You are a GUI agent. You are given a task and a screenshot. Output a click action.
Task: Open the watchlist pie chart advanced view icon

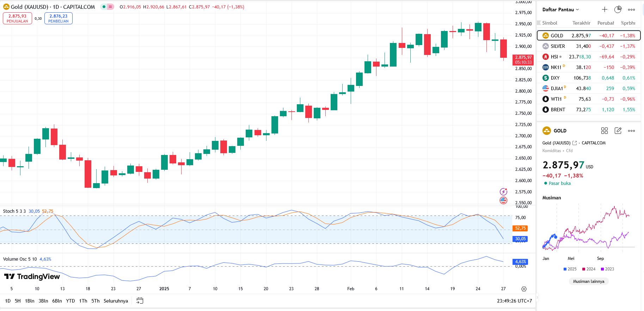click(x=618, y=10)
